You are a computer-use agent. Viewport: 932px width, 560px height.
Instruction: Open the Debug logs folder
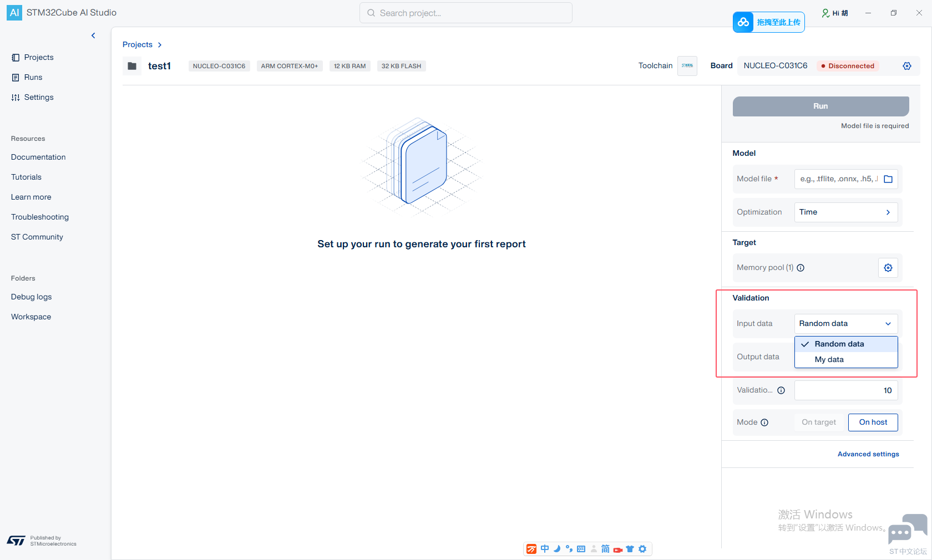tap(32, 297)
